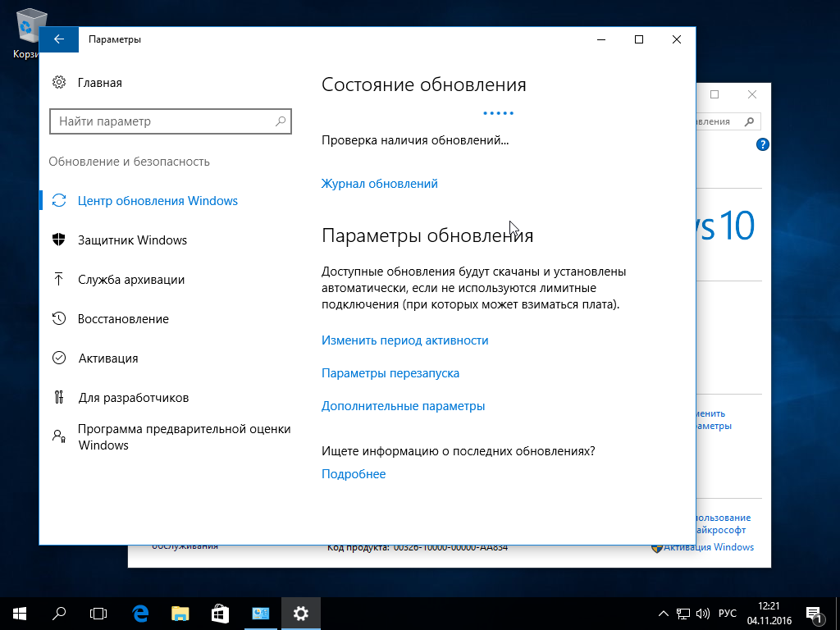Maximize the Параметры window
840x630 pixels.
638,39
